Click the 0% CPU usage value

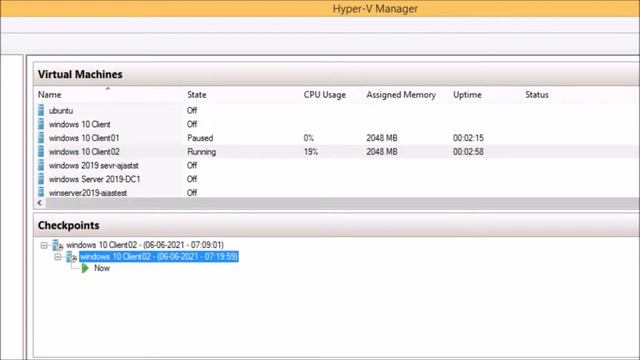point(309,138)
